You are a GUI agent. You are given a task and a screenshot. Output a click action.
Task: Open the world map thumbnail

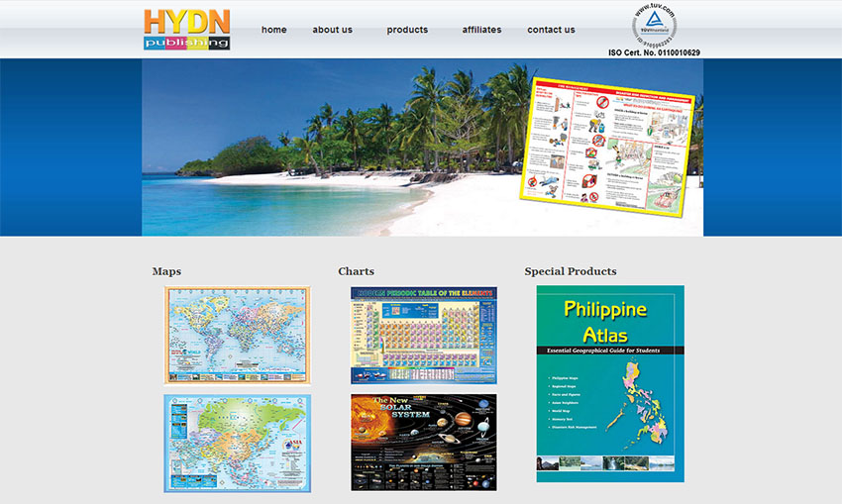(238, 335)
